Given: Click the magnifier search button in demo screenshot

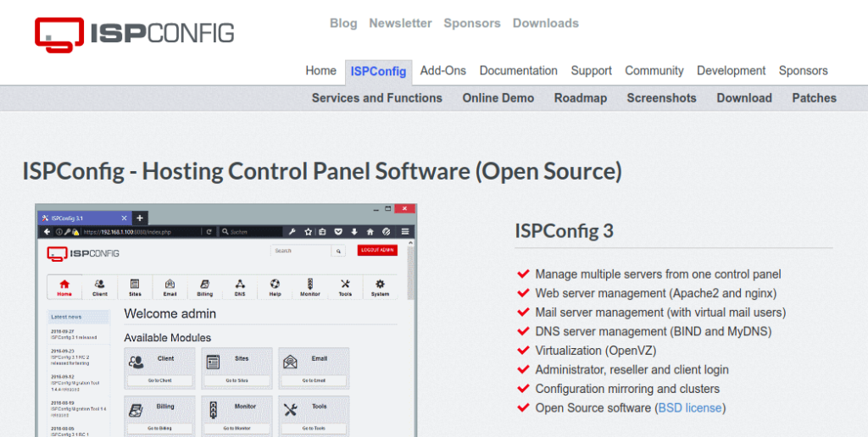Looking at the screenshot, I should click(x=338, y=252).
